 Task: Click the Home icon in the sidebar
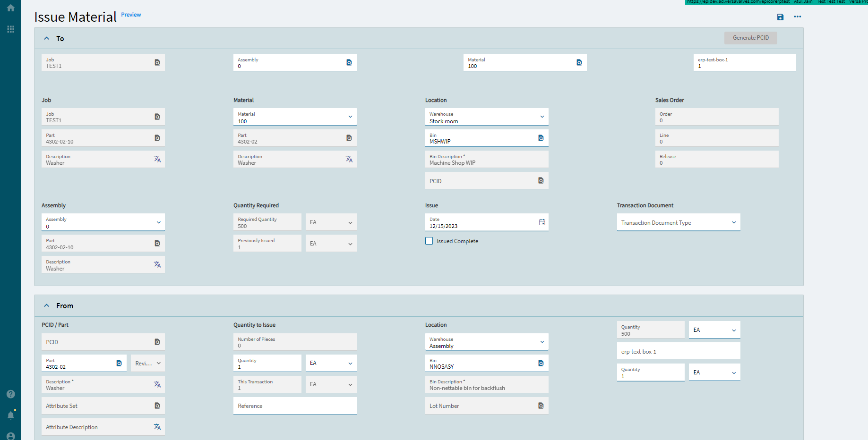[10, 8]
